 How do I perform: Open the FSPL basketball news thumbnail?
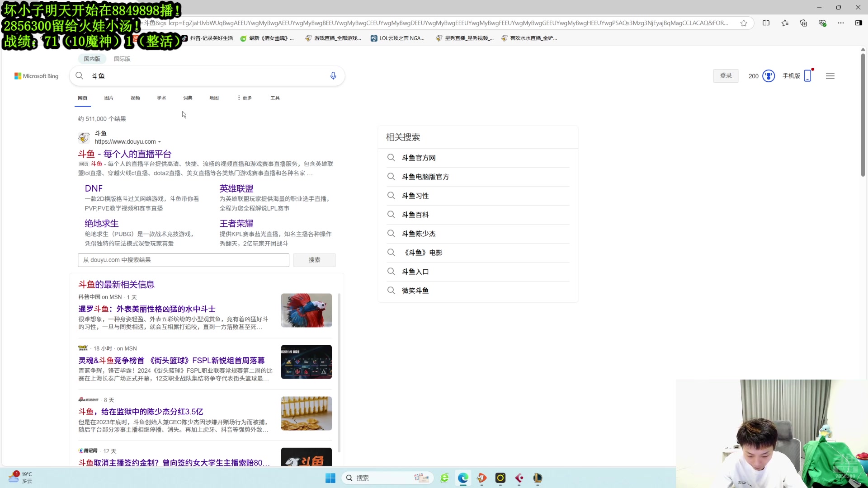307,362
